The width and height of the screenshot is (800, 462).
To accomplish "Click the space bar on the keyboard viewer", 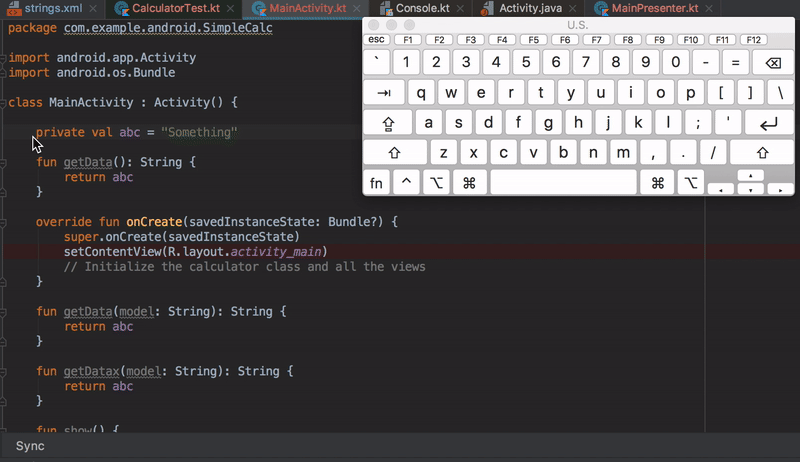I will pos(564,183).
